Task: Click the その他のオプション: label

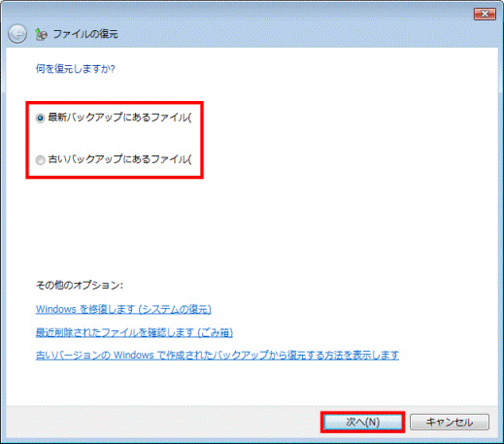Action: pos(80,285)
